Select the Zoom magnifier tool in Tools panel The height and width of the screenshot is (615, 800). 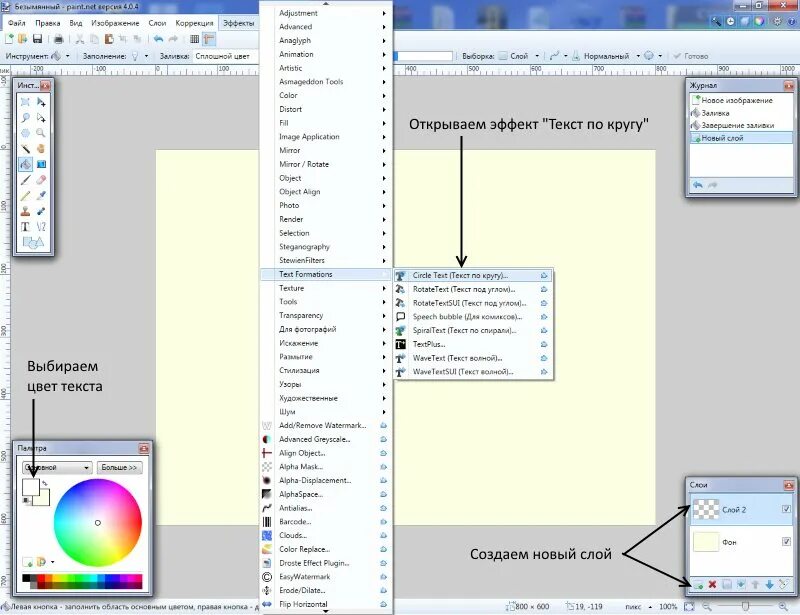(x=41, y=133)
